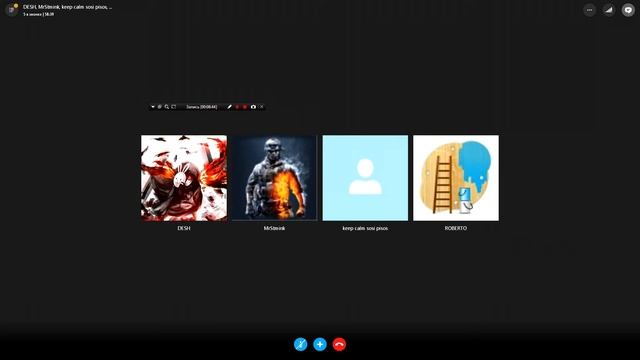Image resolution: width=640 pixels, height=360 pixels.
Task: Open the group title starting with DESH
Action: point(67,7)
